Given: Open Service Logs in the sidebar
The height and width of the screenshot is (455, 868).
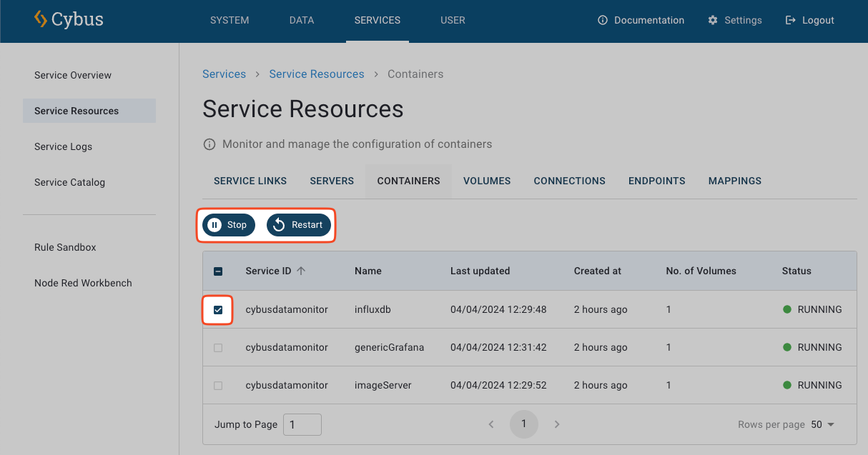Looking at the screenshot, I should tap(63, 146).
